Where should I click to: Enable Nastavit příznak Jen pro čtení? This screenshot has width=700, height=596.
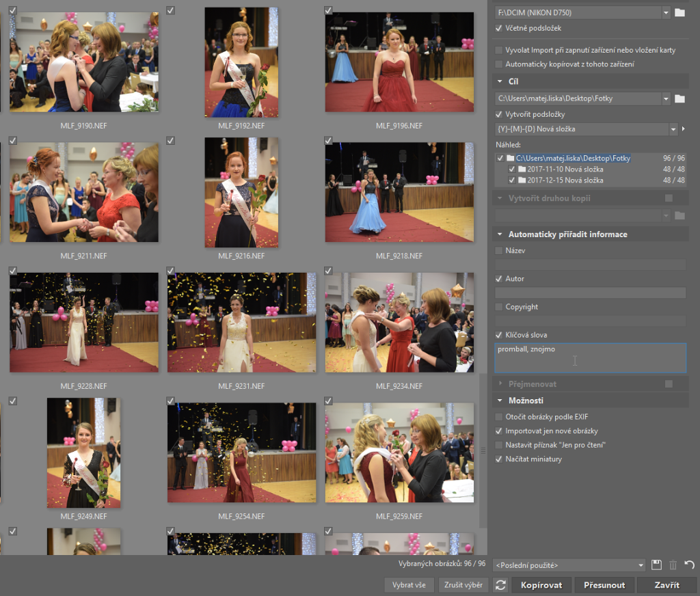[x=498, y=445]
